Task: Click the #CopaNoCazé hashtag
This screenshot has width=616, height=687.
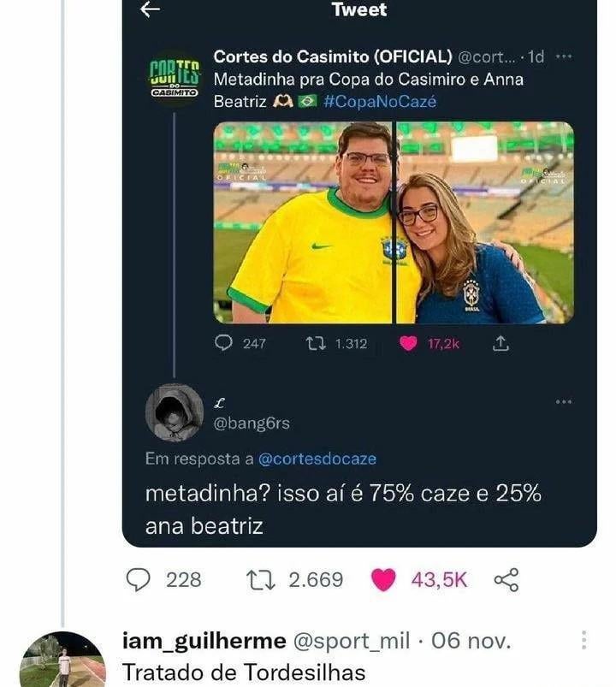Action: (x=380, y=101)
